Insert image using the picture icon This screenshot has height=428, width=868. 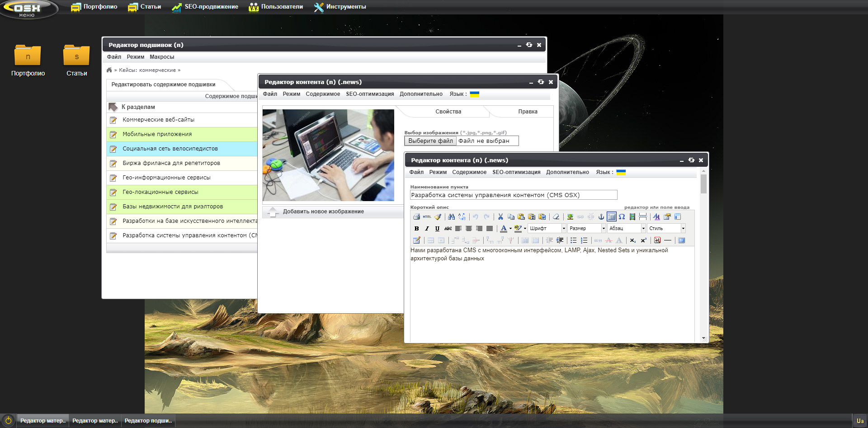coord(570,217)
